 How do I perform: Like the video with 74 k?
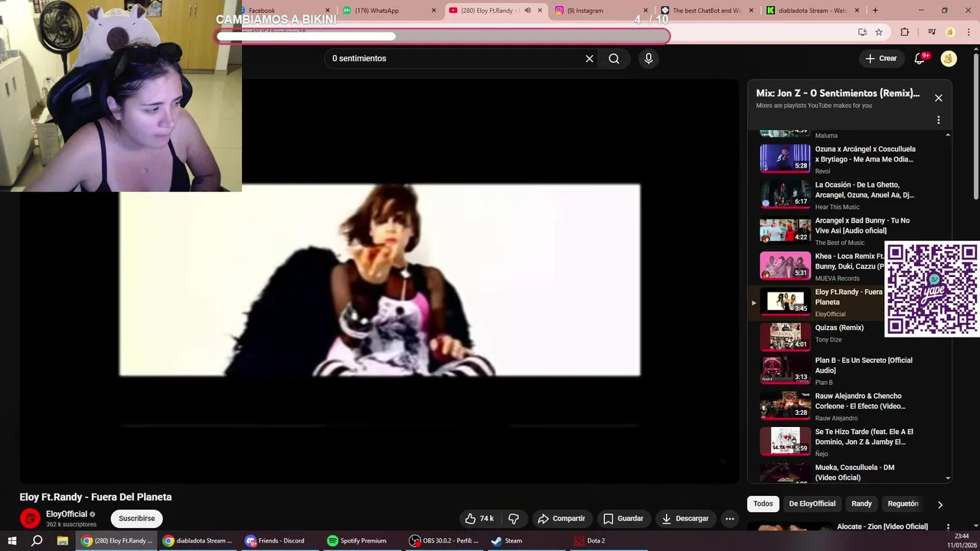pos(479,518)
